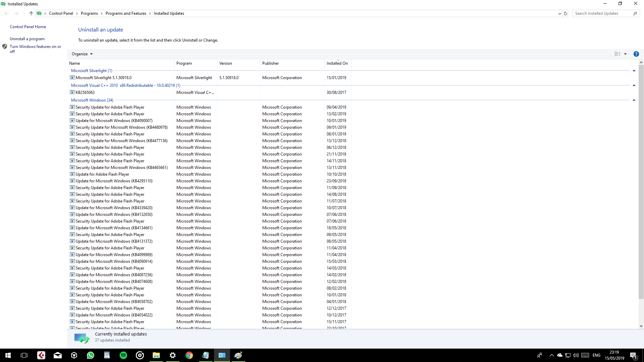Screen dimensions: 644x362
Task: Open recent locations dropdown arrow
Action: [24, 13]
